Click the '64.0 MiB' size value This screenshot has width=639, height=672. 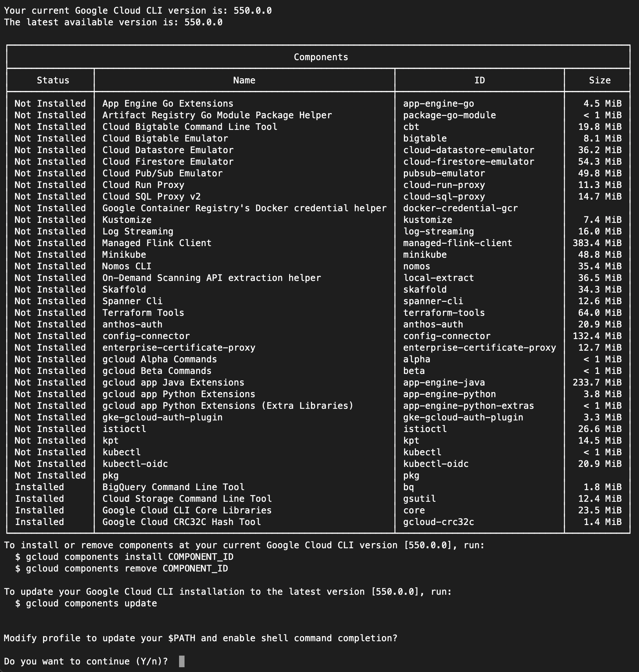point(600,313)
